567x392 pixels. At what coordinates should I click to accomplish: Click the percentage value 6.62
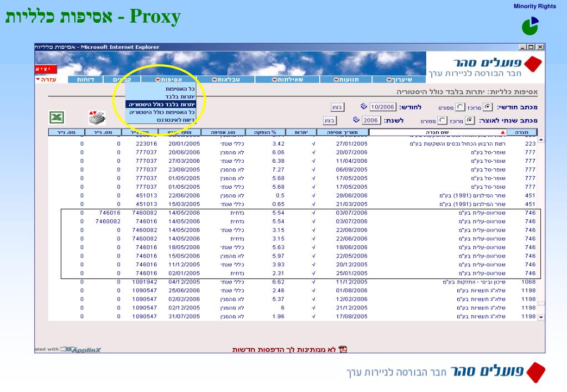278,282
